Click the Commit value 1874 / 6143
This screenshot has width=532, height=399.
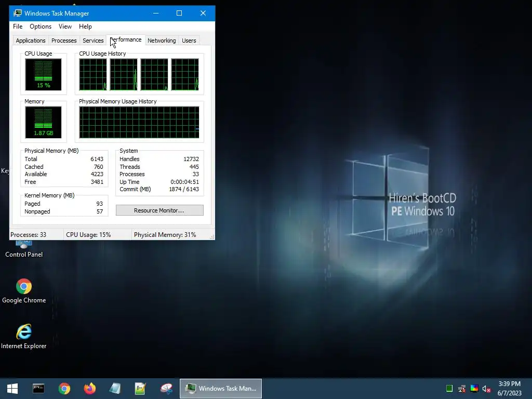[184, 189]
